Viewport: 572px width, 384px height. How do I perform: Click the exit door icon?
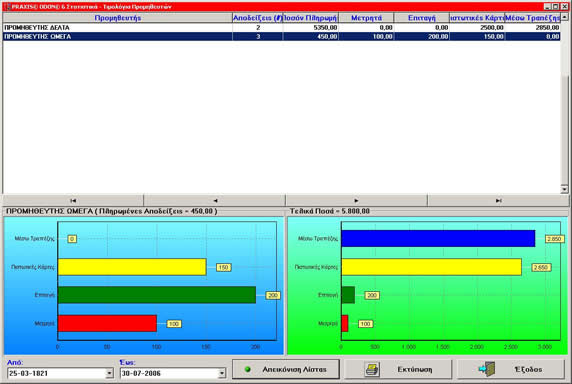coord(487,369)
